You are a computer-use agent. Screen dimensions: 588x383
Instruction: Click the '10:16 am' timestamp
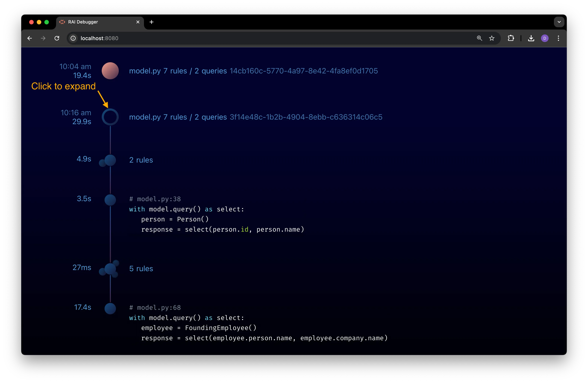tap(76, 113)
